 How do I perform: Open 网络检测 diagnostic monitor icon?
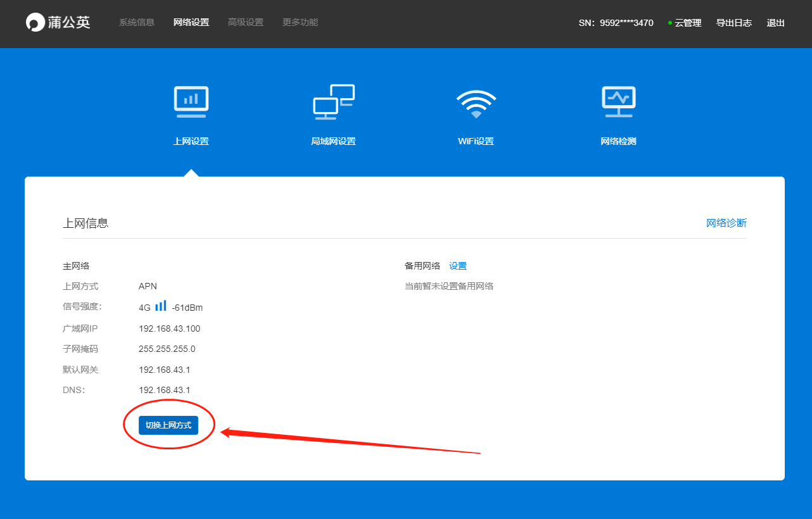click(x=618, y=102)
